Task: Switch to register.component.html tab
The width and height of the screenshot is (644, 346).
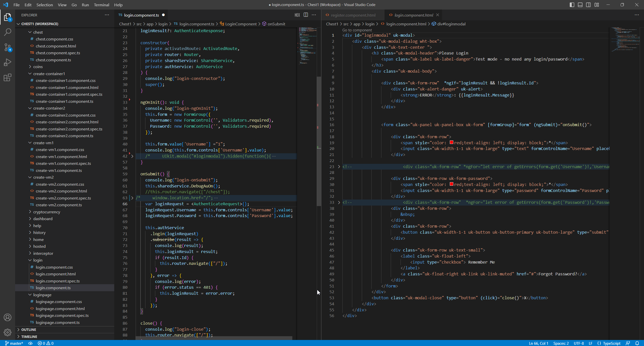Action: (x=353, y=15)
